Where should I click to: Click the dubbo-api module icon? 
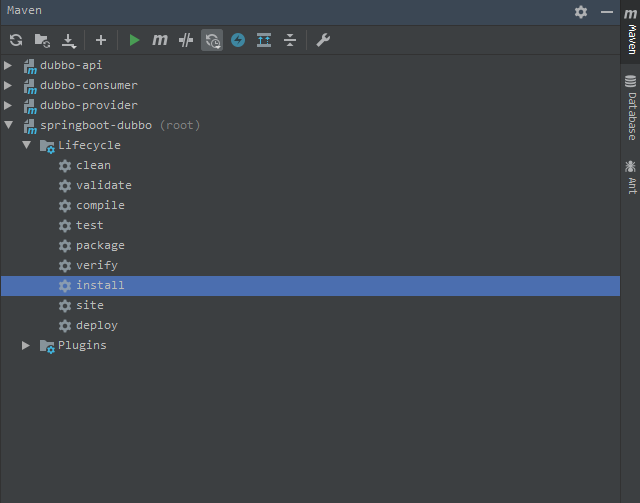30,66
